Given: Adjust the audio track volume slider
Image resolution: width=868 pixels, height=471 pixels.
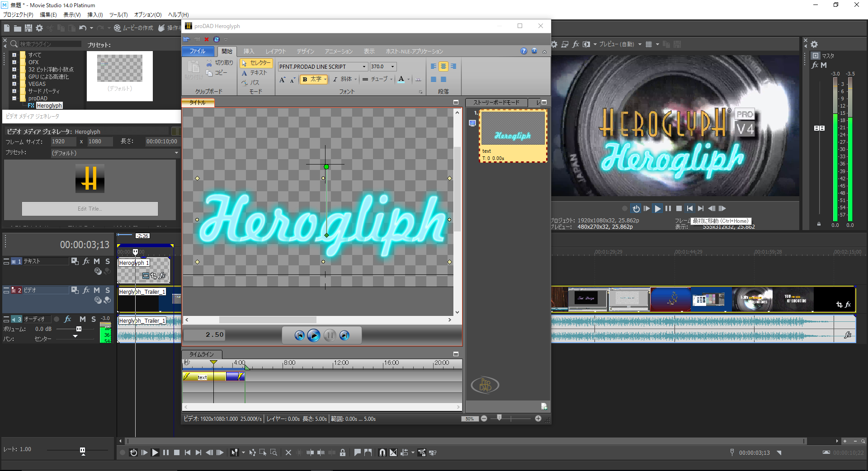Looking at the screenshot, I should [79, 329].
